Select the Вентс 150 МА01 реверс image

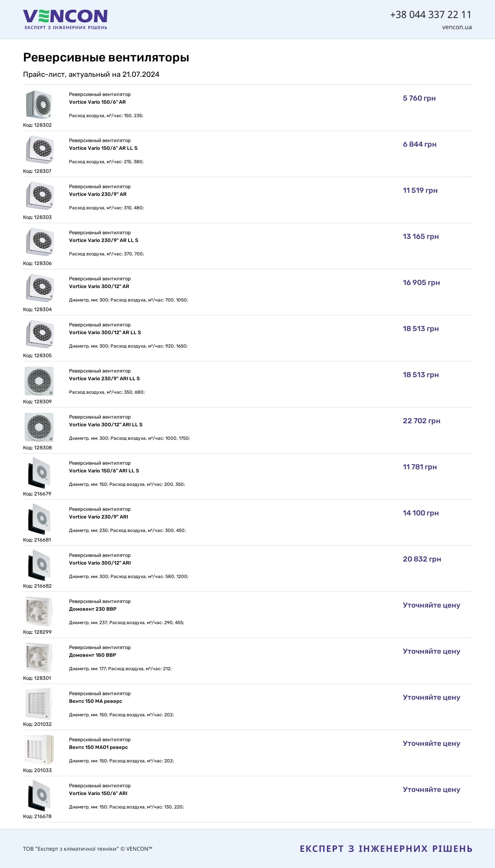39,750
